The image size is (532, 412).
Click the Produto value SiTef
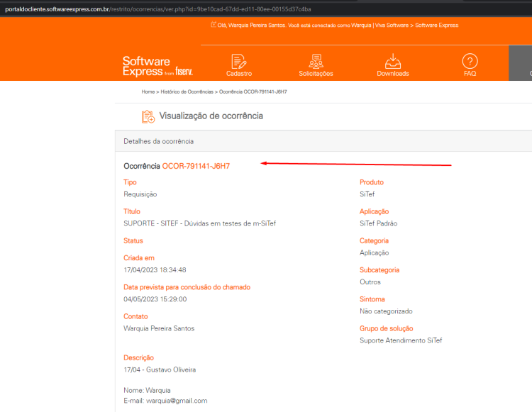point(367,194)
